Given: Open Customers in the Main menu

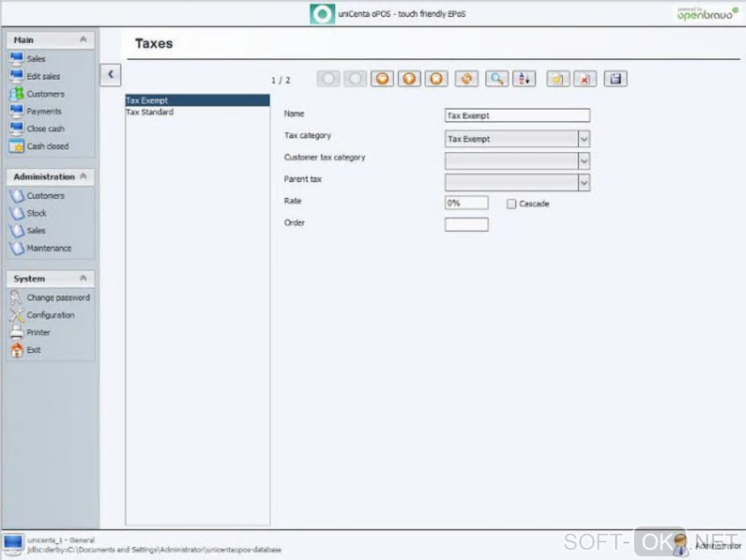Looking at the screenshot, I should tap(37, 94).
